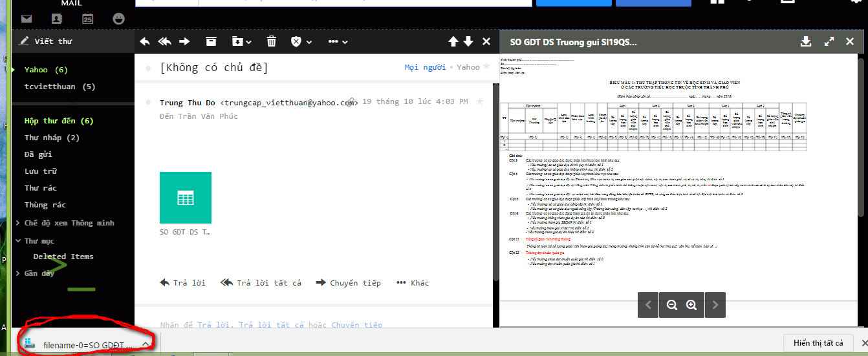Image resolution: width=868 pixels, height=356 pixels.
Task: Click the Forward arrow icon in toolbar
Action: [x=185, y=41]
